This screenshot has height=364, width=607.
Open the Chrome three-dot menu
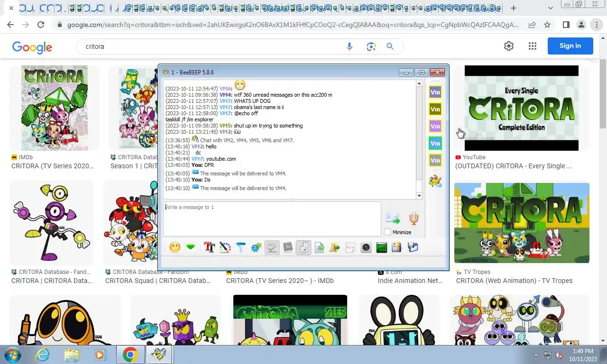(597, 25)
